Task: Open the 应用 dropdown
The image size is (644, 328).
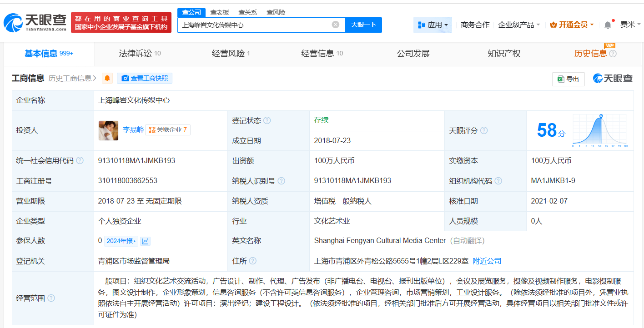Action: click(433, 25)
